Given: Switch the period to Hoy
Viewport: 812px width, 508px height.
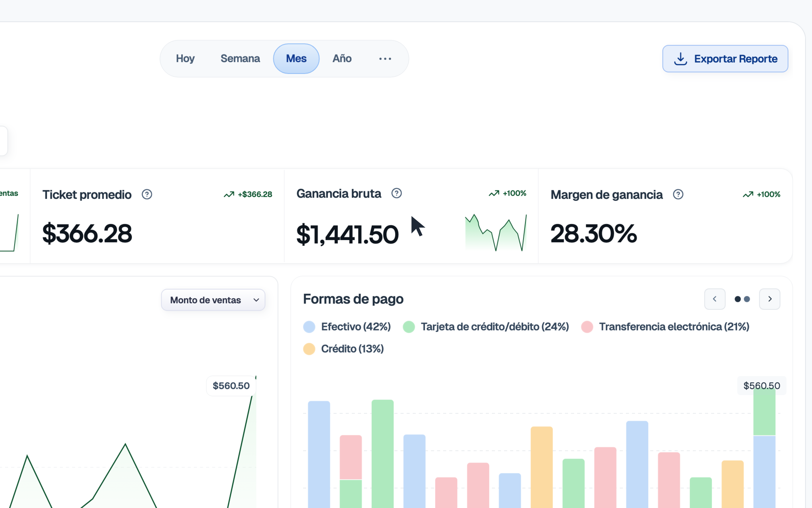Looking at the screenshot, I should click(x=185, y=58).
